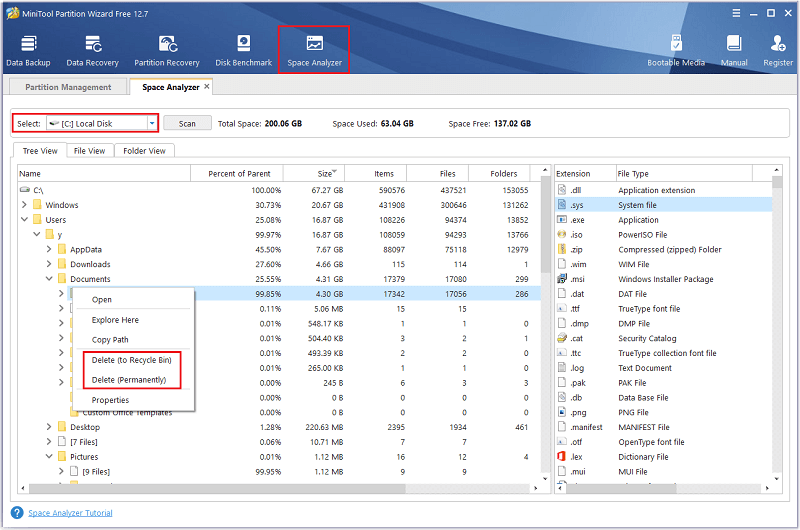Select the .dll extension icon
This screenshot has width=800, height=530.
(562, 190)
